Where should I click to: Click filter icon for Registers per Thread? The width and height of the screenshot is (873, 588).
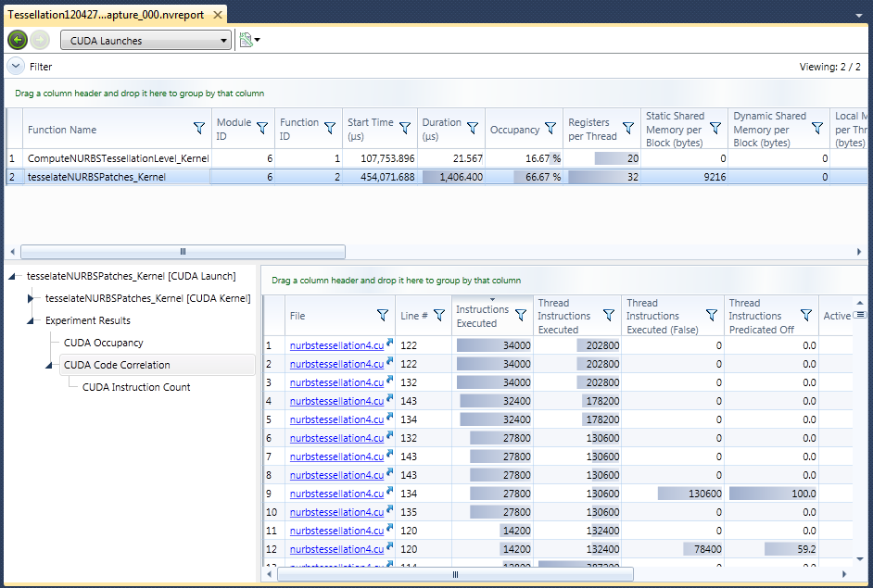[x=627, y=129]
